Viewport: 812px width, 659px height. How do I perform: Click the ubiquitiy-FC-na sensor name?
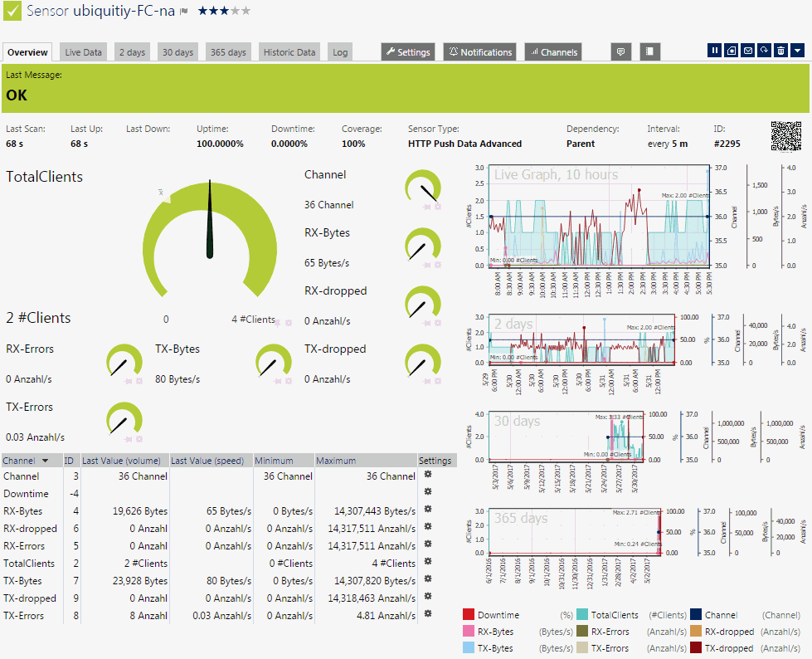(x=124, y=11)
